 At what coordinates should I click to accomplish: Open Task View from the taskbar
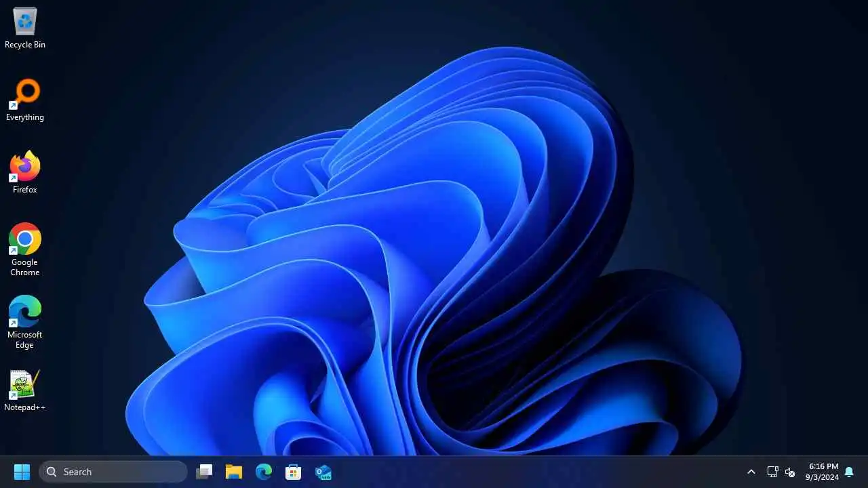point(204,472)
